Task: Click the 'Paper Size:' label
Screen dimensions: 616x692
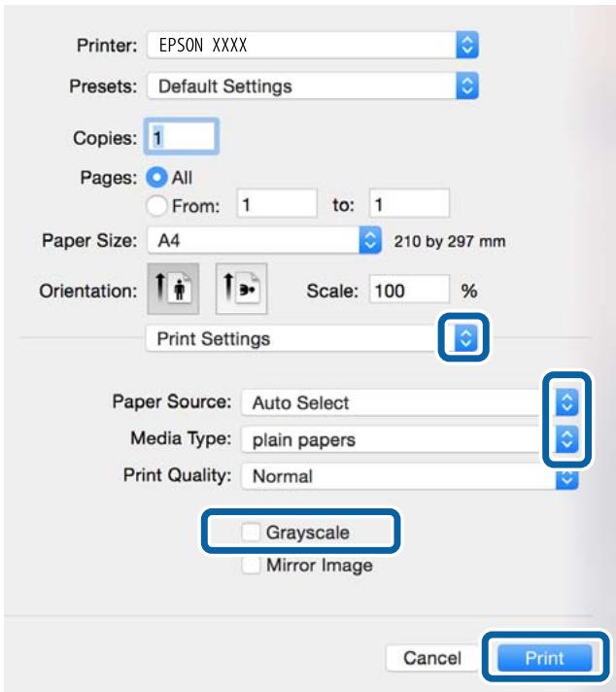Action: 89,241
